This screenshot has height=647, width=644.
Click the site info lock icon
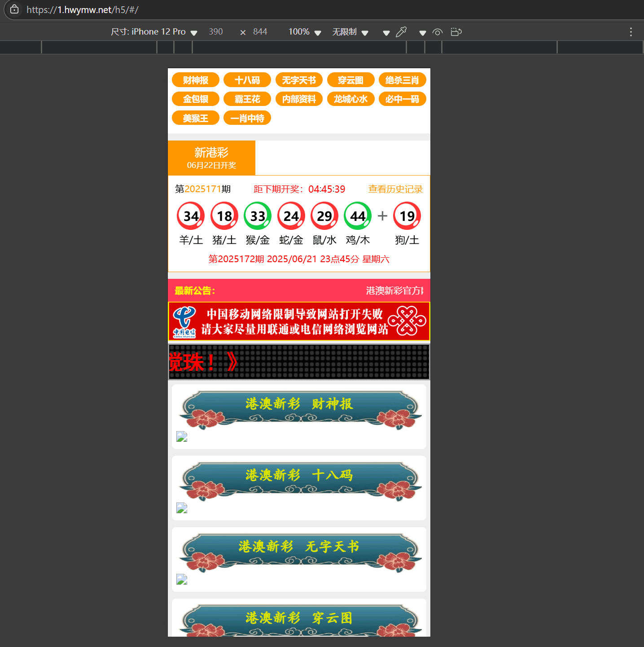[14, 9]
